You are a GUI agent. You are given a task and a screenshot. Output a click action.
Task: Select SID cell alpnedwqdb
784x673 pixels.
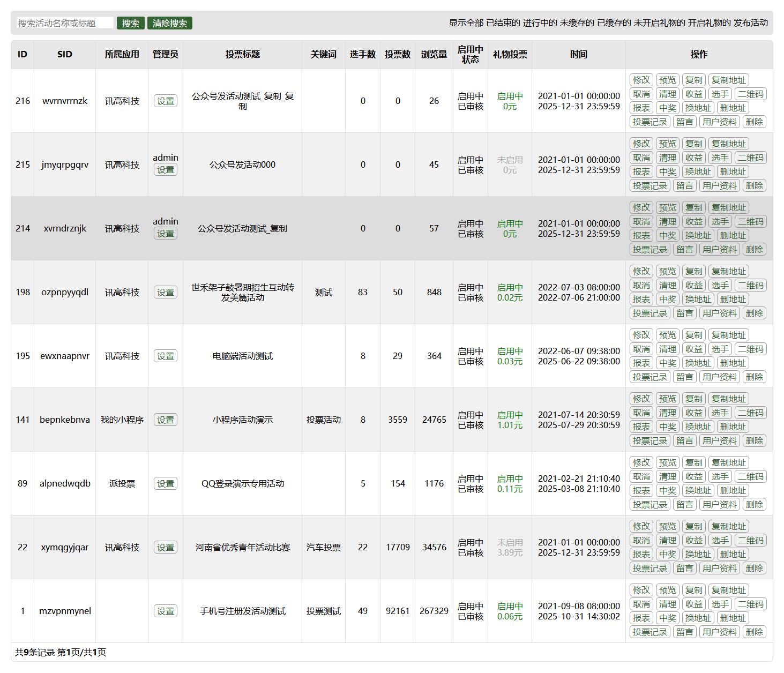65,483
